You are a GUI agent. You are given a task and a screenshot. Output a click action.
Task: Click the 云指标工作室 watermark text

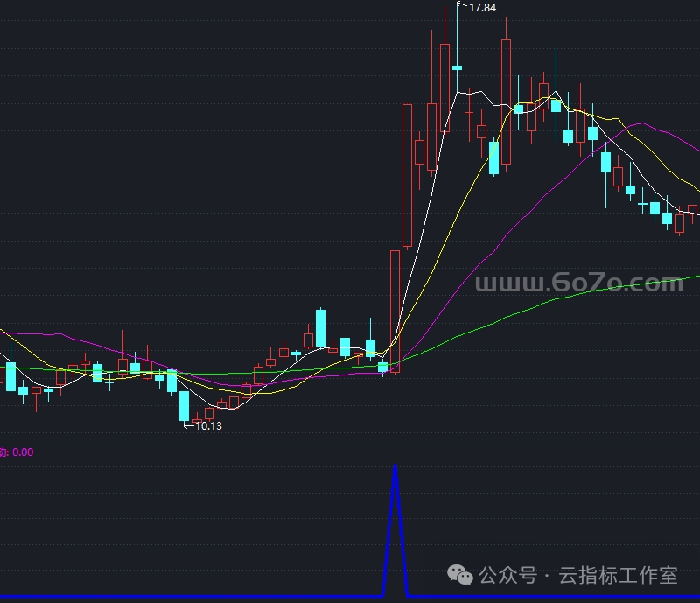(618, 575)
